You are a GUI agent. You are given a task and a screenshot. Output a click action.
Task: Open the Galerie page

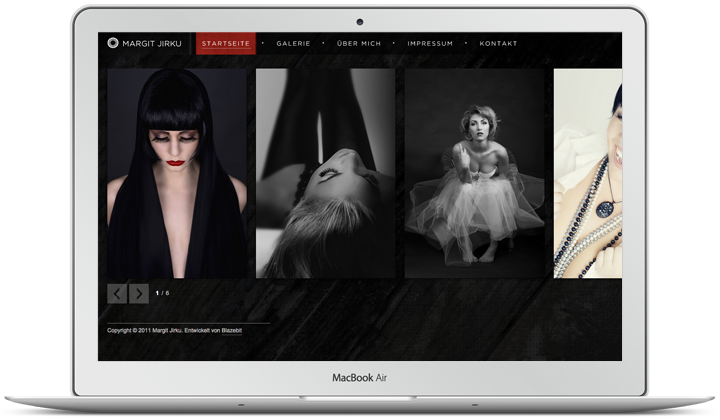(x=293, y=44)
